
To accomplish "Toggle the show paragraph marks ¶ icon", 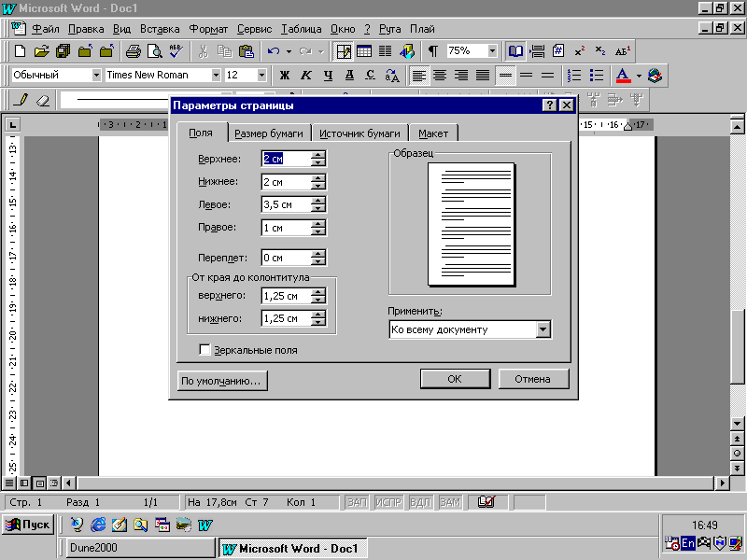I will click(432, 51).
